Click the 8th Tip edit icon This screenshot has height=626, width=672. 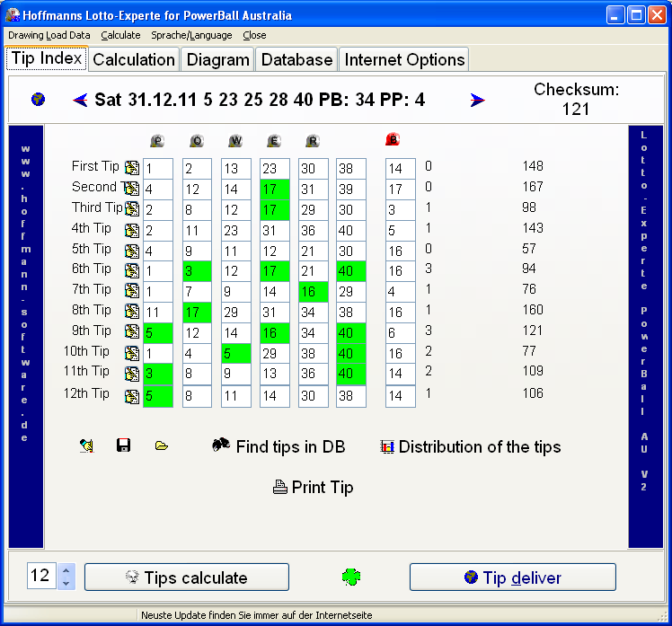tap(132, 311)
